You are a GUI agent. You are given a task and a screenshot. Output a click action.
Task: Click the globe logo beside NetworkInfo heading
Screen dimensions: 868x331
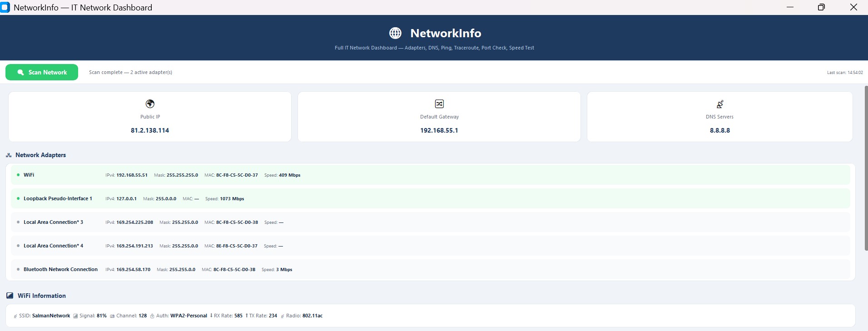pyautogui.click(x=395, y=33)
